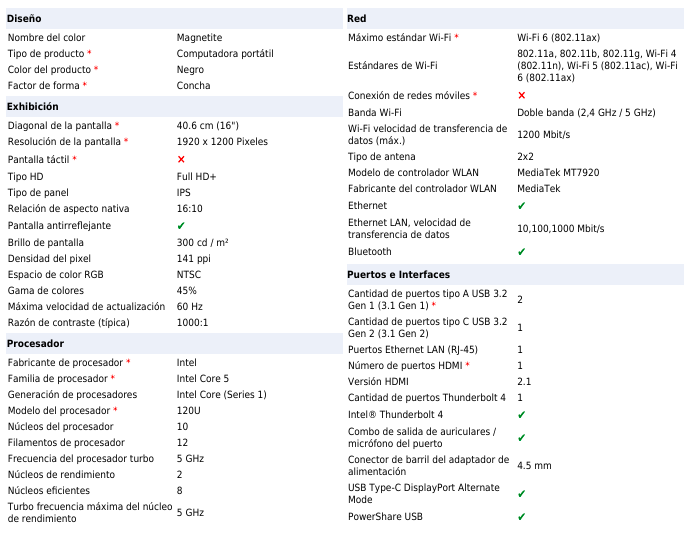Click the Intel Thunderbolt 4 check mark
The image size is (686, 543).
pyautogui.click(x=522, y=414)
